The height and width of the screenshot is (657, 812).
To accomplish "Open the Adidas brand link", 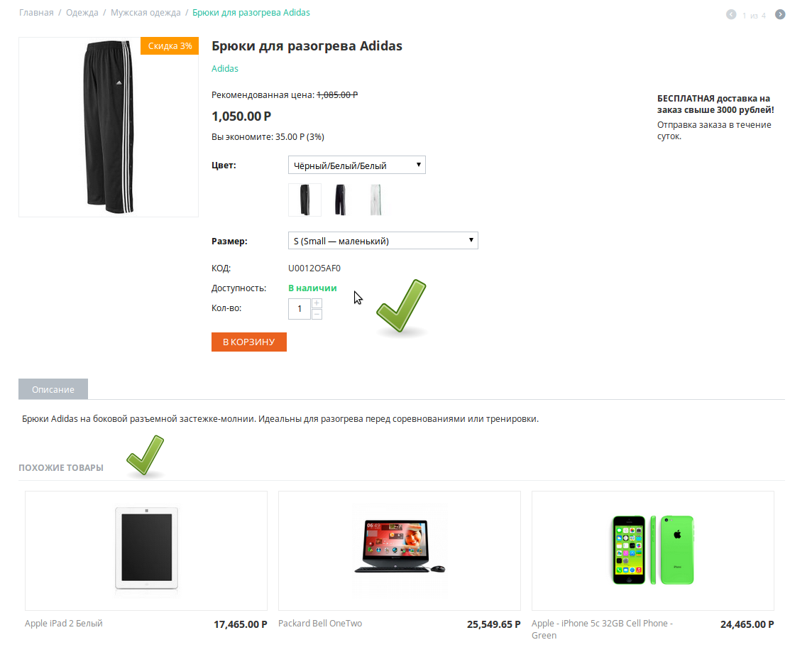I will click(225, 69).
